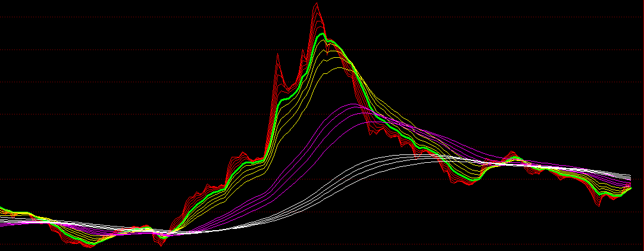Click the bottommost dotted gridline
Image resolution: width=644 pixels, height=251 pixels.
click(x=321, y=244)
